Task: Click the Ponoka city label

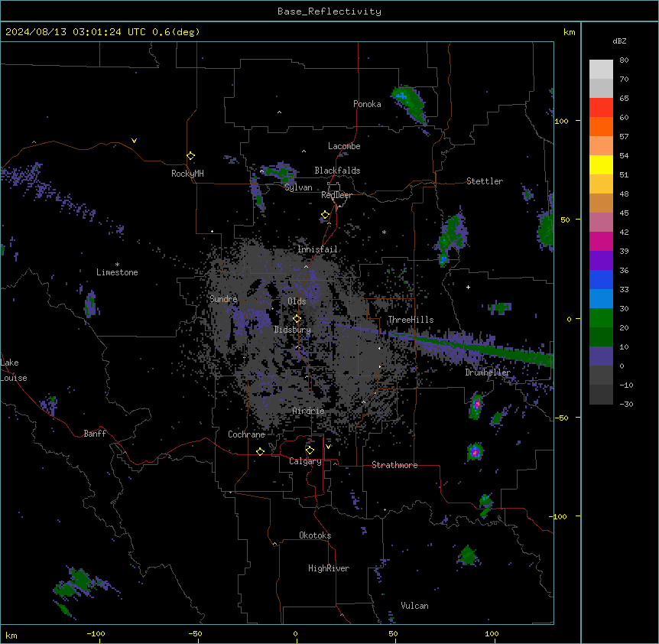Action: pyautogui.click(x=367, y=104)
